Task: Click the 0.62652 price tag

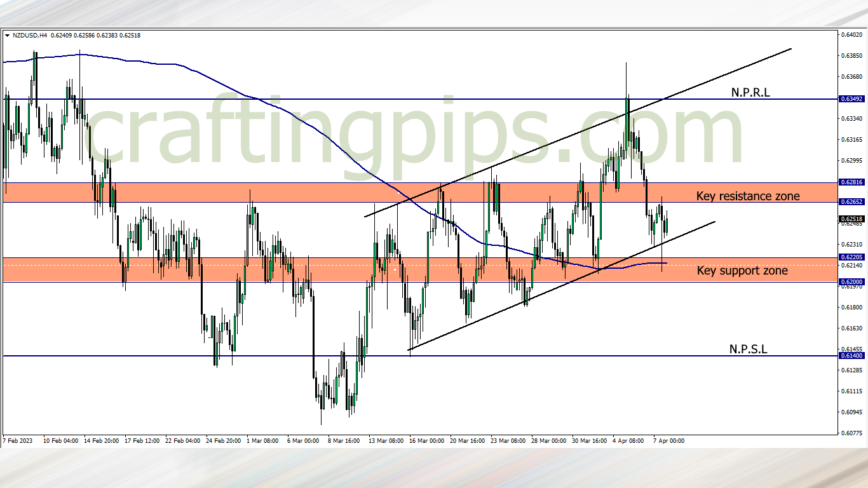Action: pos(851,202)
